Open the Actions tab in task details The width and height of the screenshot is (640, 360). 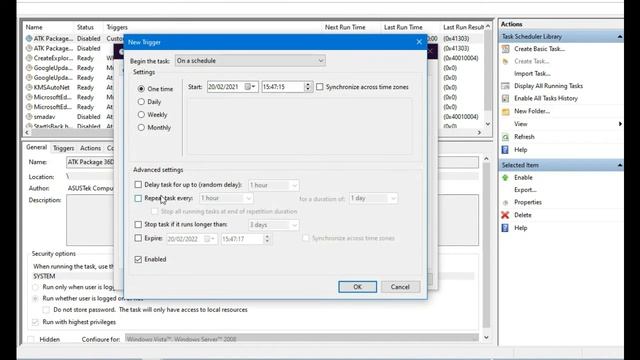[x=90, y=148]
